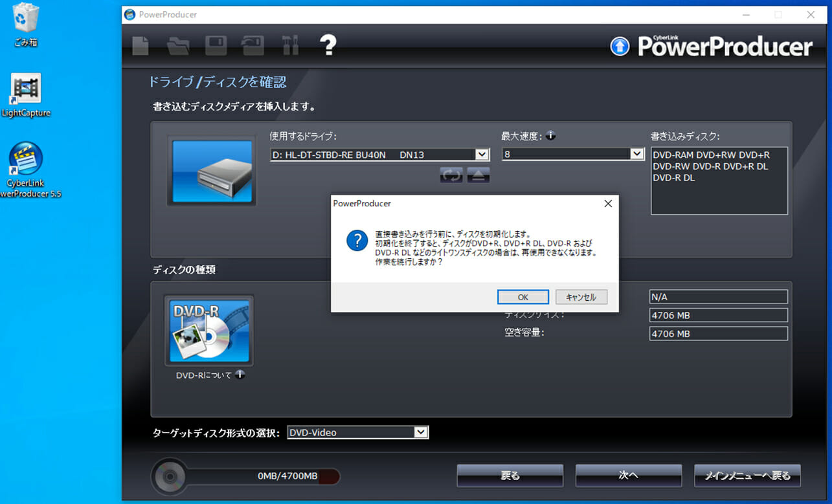832x504 pixels.
Task: Click the max speed info icon
Action: tap(551, 136)
